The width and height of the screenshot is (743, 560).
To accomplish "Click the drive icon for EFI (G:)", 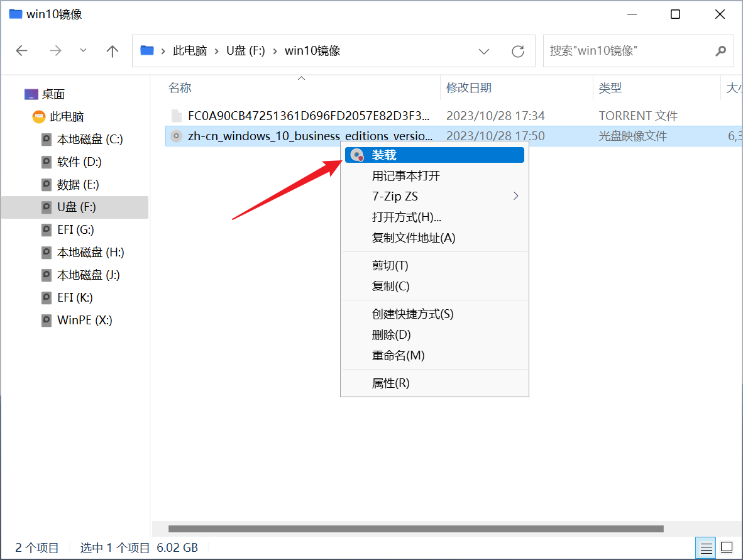I will point(47,230).
